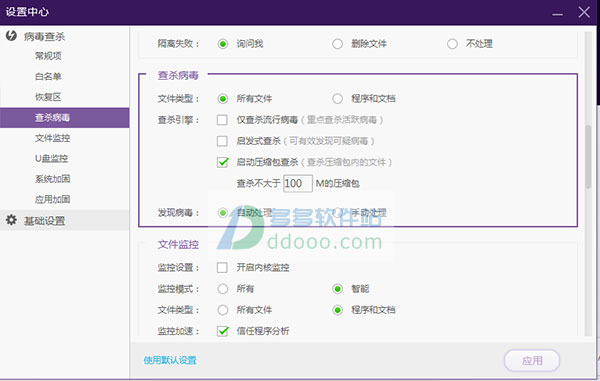The height and width of the screenshot is (381, 600).
Task: Click the virus scan shield icon in sidebar
Action: pyautogui.click(x=11, y=36)
